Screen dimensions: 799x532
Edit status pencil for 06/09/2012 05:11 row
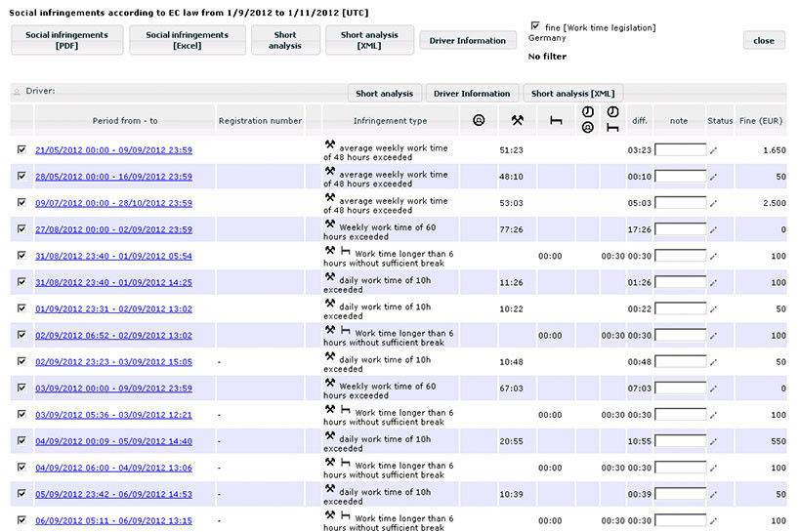[x=713, y=521]
